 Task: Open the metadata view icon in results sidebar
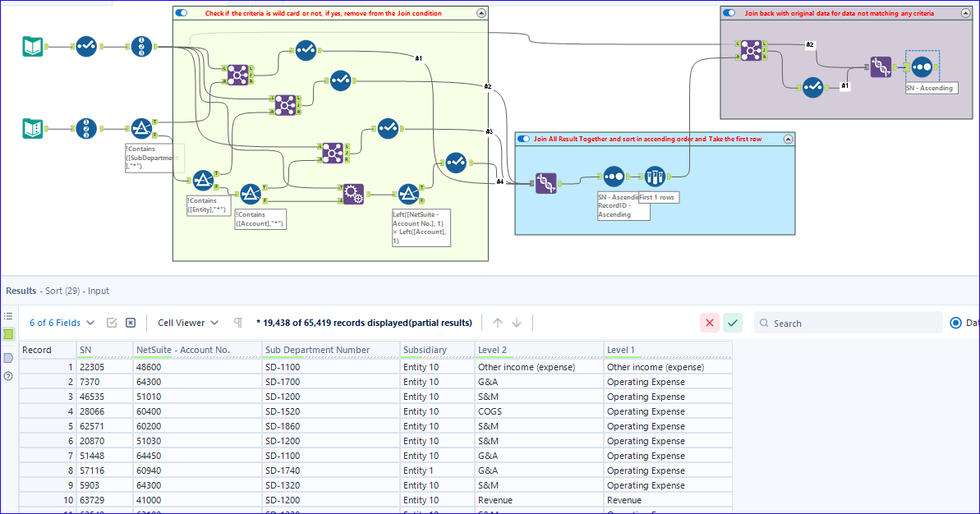click(8, 358)
